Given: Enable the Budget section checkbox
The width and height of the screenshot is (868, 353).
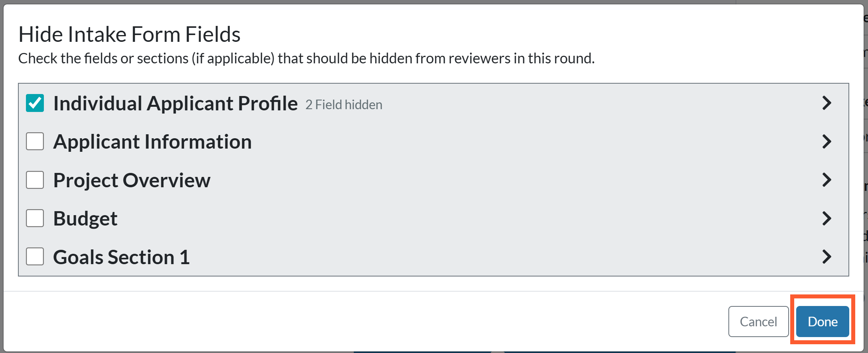Looking at the screenshot, I should click(35, 218).
